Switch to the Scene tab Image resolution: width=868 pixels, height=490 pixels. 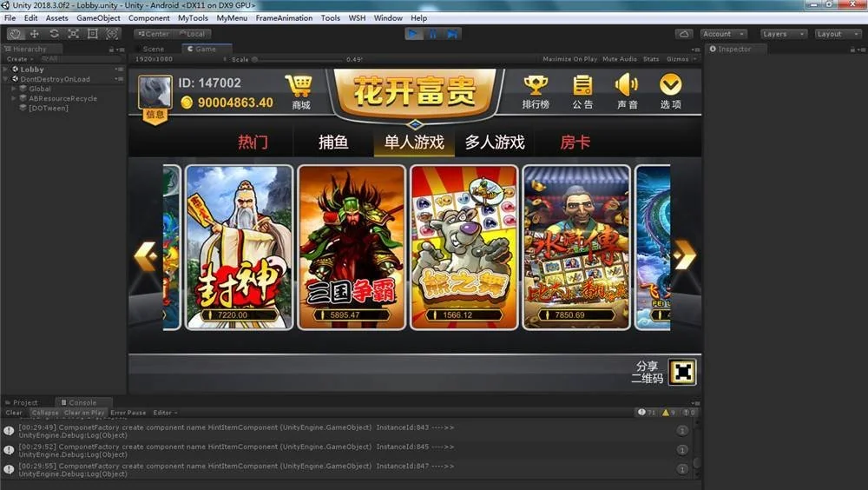click(153, 49)
